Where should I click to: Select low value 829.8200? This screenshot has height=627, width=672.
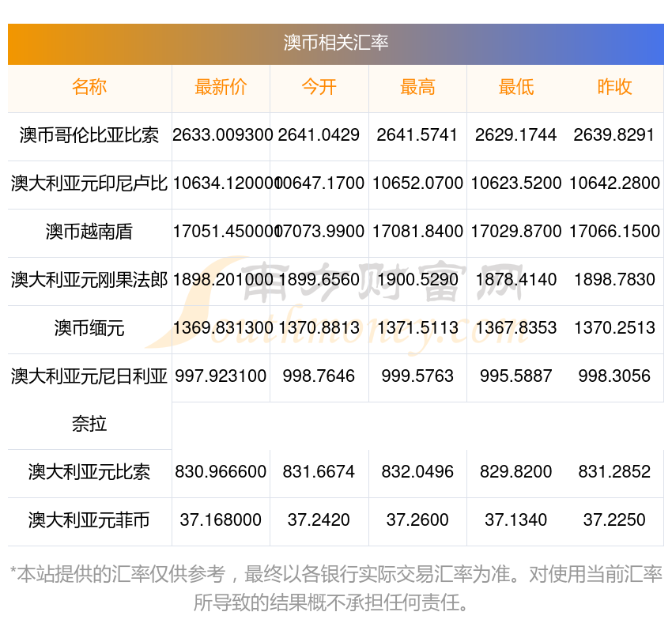click(516, 472)
